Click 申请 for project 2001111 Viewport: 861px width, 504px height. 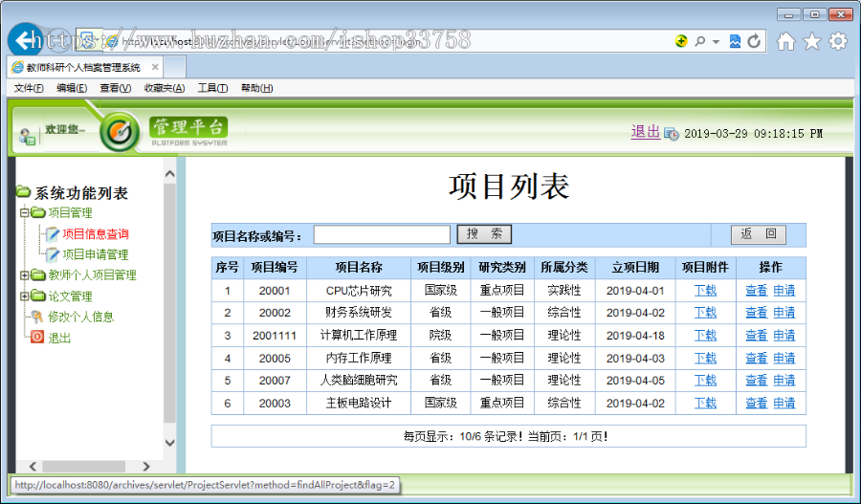point(784,336)
